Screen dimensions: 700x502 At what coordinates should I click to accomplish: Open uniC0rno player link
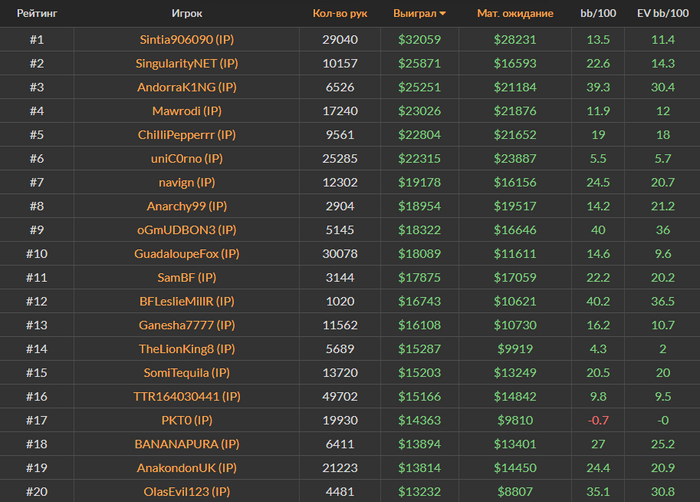point(187,159)
